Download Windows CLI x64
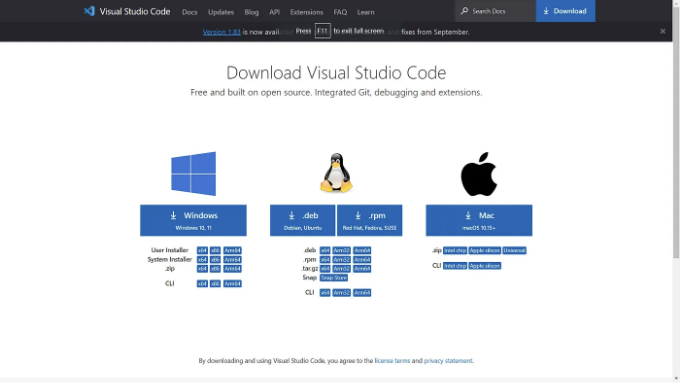 tap(202, 284)
